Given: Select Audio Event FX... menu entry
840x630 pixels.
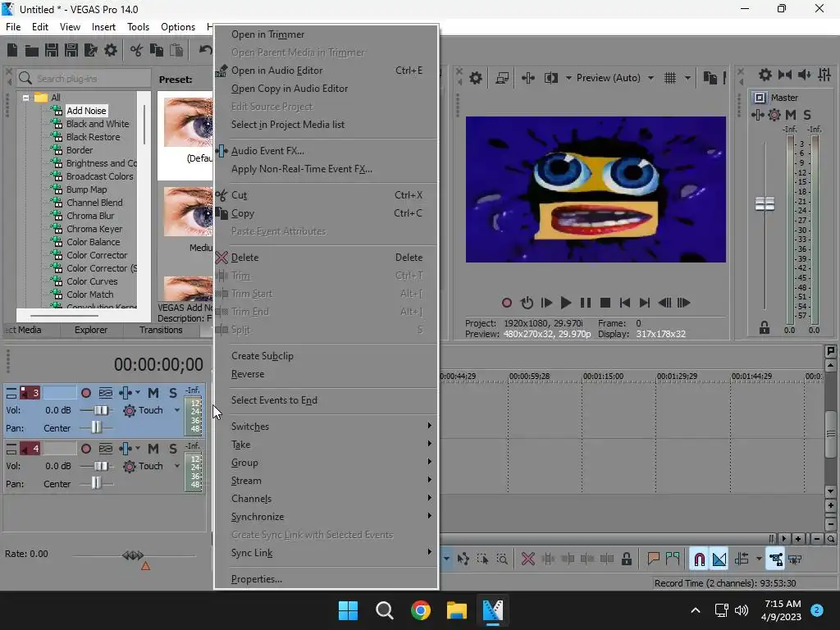Looking at the screenshot, I should coord(326,151).
